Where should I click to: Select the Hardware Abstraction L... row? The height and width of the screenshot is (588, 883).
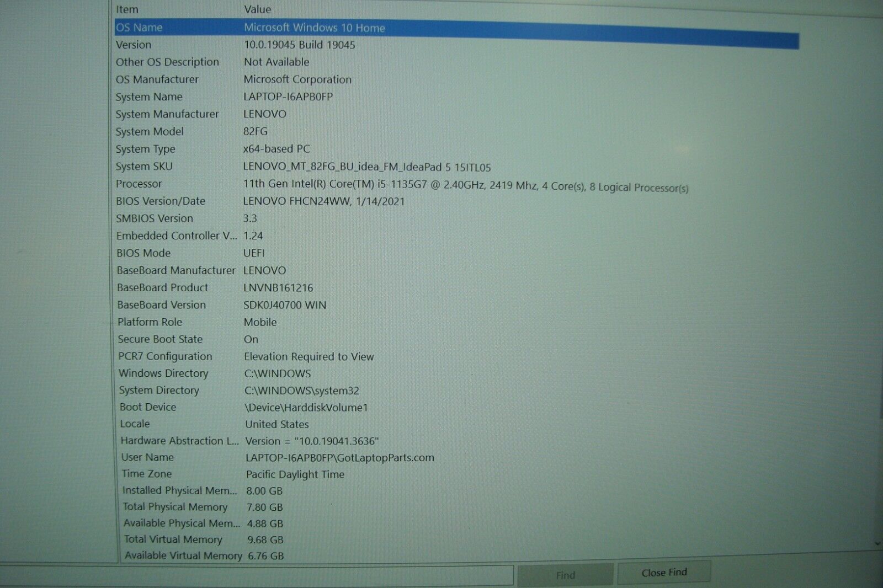pyautogui.click(x=180, y=441)
